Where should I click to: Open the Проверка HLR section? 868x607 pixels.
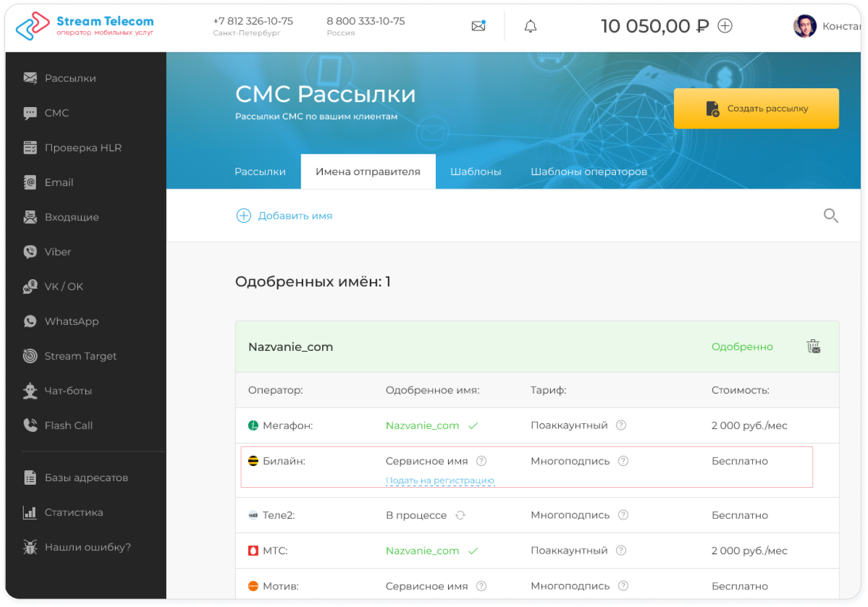click(82, 147)
